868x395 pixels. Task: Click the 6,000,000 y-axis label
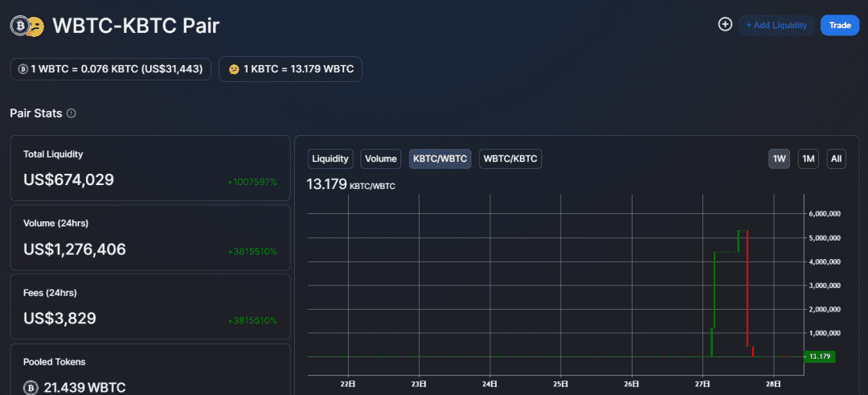coord(825,214)
